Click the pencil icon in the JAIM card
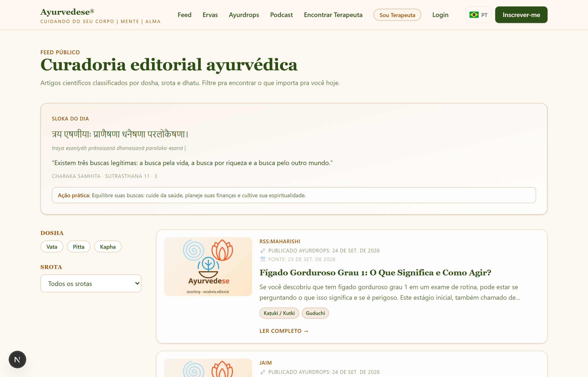 coord(263,372)
